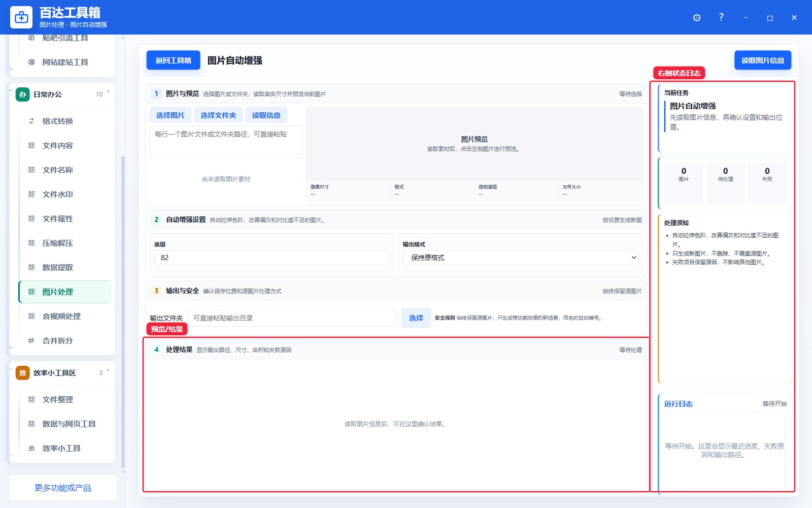
Task: Open the settings gear icon
Action: [x=697, y=18]
